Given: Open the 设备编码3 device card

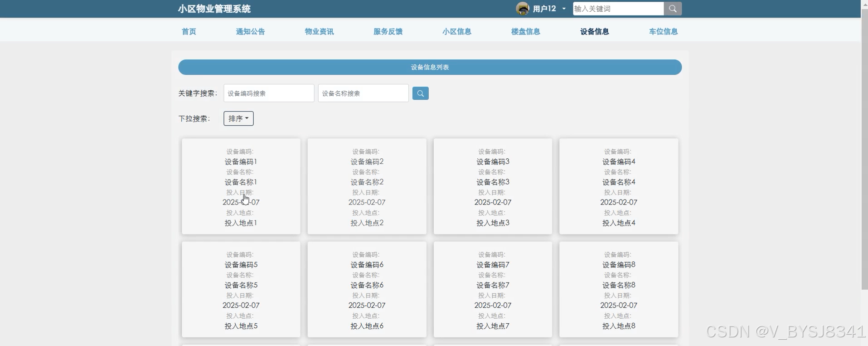Looking at the screenshot, I should coord(493,186).
